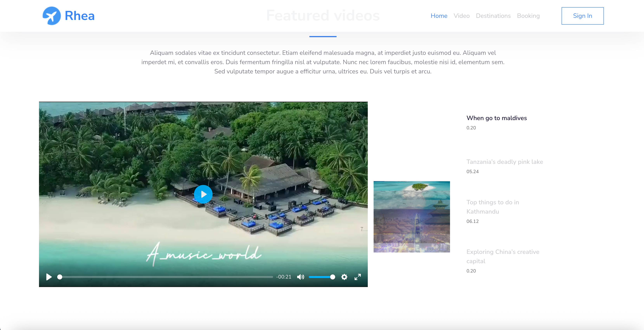Open Destinations in the navigation bar

coord(493,16)
